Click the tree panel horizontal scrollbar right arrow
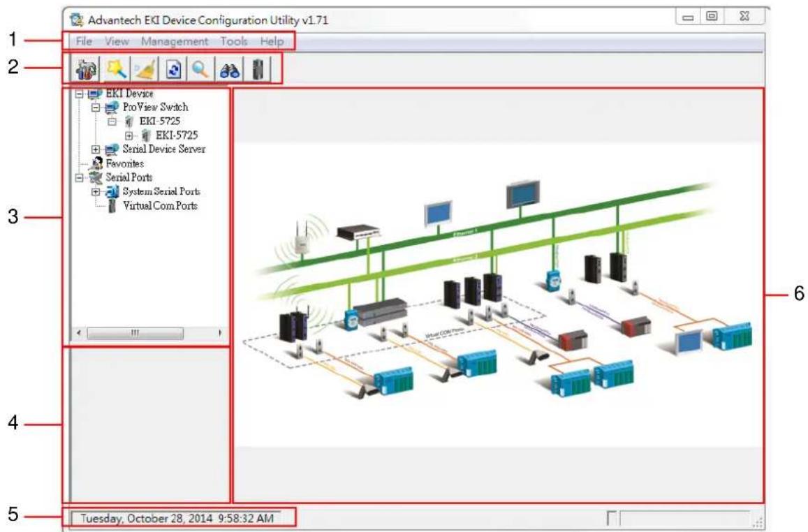The image size is (808, 532). [x=220, y=333]
